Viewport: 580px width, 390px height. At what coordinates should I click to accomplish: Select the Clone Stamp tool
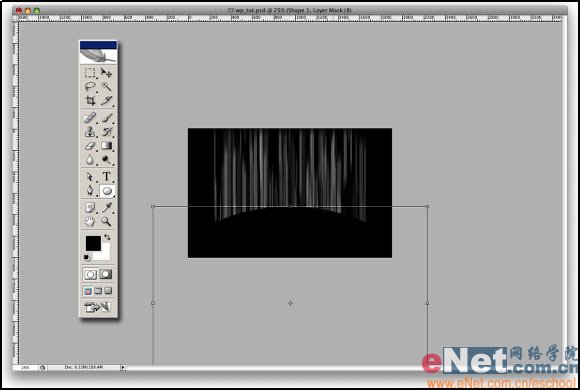pos(90,132)
